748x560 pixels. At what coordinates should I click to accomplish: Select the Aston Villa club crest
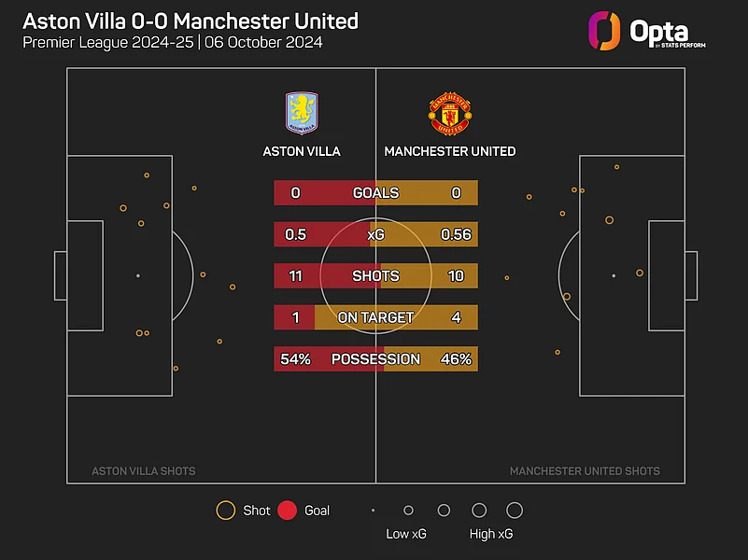click(x=301, y=113)
